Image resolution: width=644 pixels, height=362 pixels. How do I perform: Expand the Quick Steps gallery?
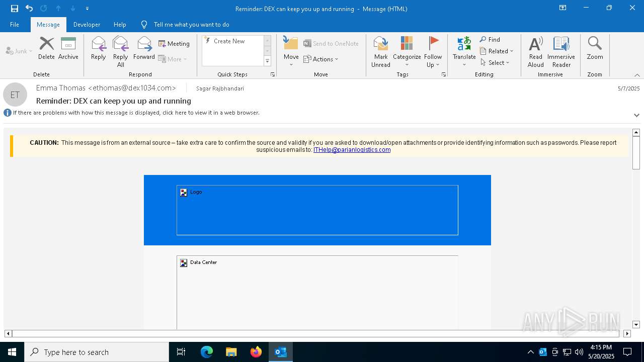[267, 61]
